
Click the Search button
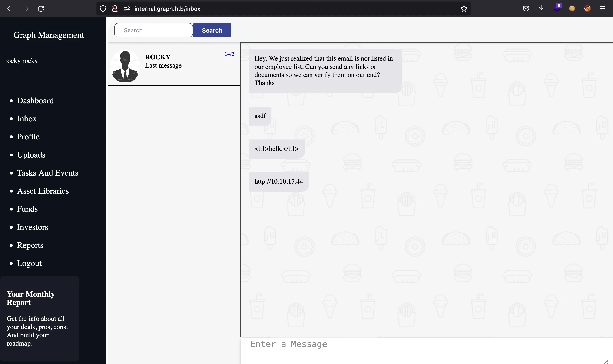pos(212,30)
